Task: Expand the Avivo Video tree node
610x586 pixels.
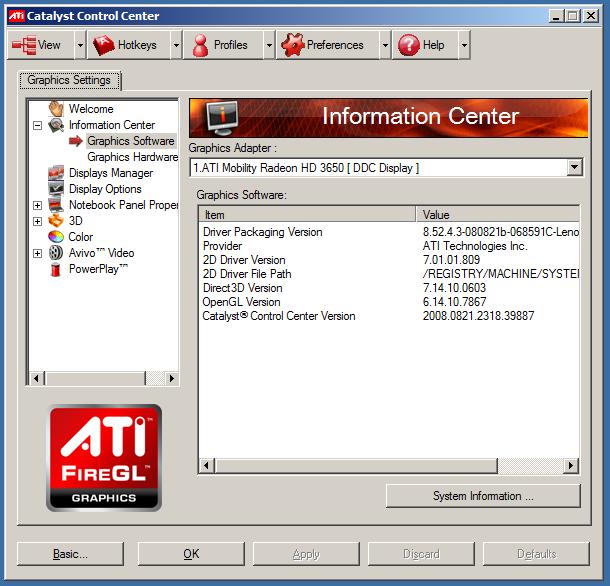Action: [x=37, y=253]
